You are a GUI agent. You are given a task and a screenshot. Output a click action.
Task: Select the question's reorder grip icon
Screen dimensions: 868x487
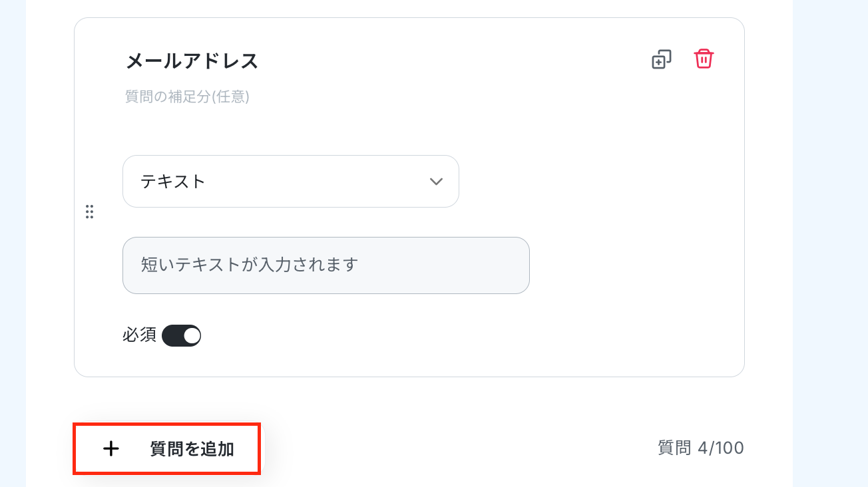click(x=89, y=212)
